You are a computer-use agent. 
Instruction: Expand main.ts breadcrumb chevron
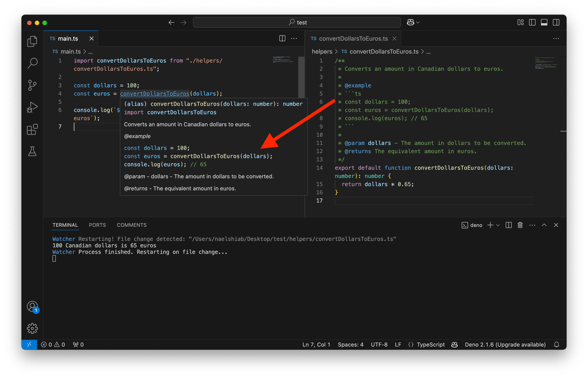pyautogui.click(x=85, y=51)
